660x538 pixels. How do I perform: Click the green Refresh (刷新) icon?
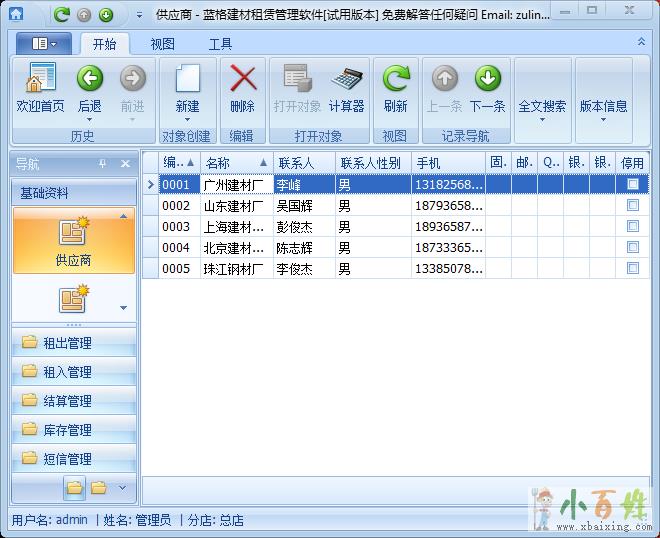[x=395, y=80]
